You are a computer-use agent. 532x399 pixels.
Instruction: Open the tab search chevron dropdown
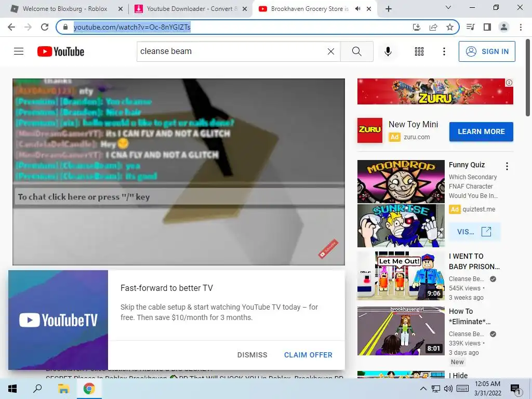(448, 7)
